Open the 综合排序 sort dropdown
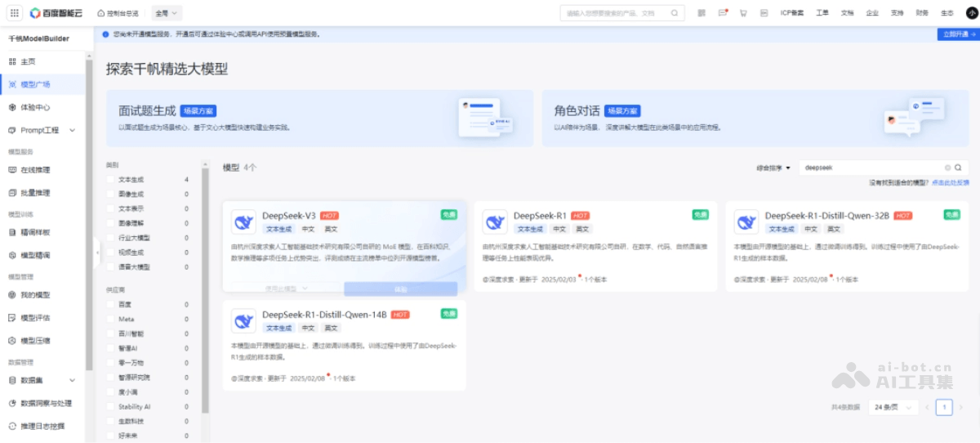980x443 pixels. pos(773,168)
